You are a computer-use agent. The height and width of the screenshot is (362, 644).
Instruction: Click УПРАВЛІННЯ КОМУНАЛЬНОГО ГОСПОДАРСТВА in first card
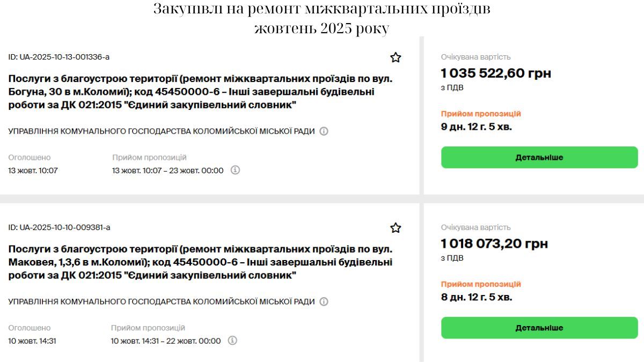(x=158, y=130)
